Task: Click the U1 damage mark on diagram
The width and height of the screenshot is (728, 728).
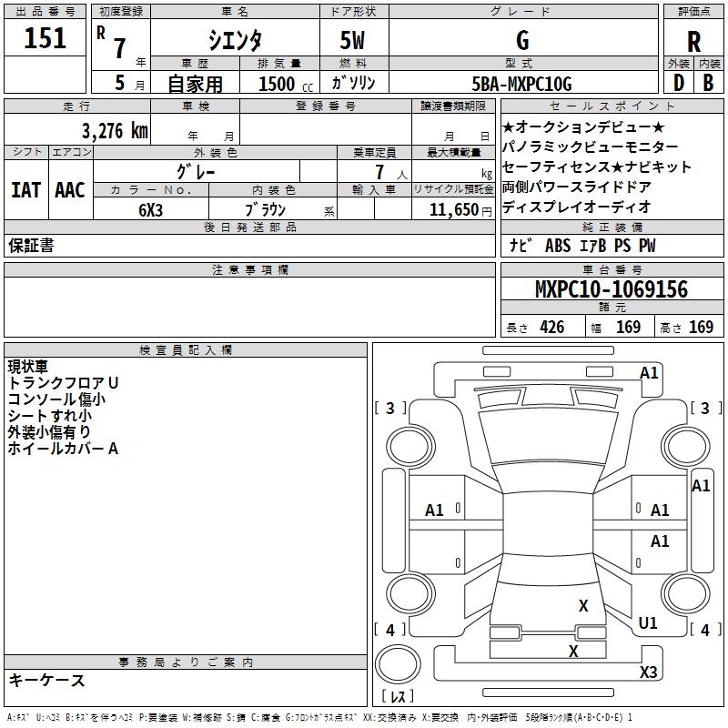Action: (648, 623)
